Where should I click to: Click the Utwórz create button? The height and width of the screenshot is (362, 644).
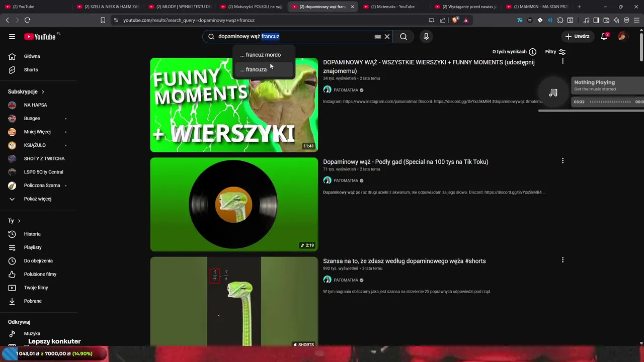[x=577, y=36]
